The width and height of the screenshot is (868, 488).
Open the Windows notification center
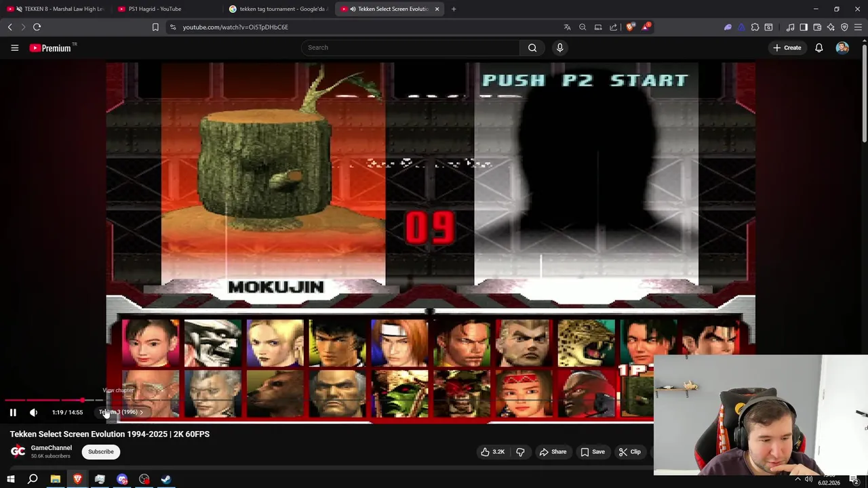click(854, 480)
